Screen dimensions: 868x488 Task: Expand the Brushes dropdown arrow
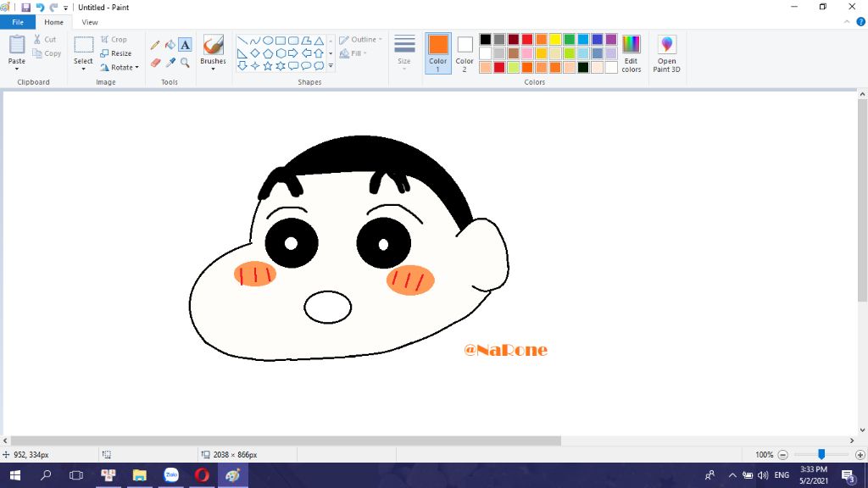[213, 69]
